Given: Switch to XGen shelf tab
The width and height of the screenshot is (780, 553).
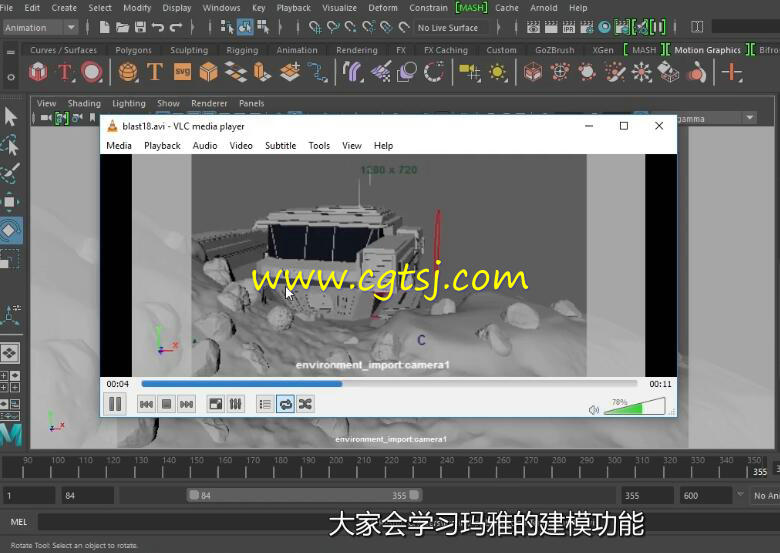Looking at the screenshot, I should [603, 50].
